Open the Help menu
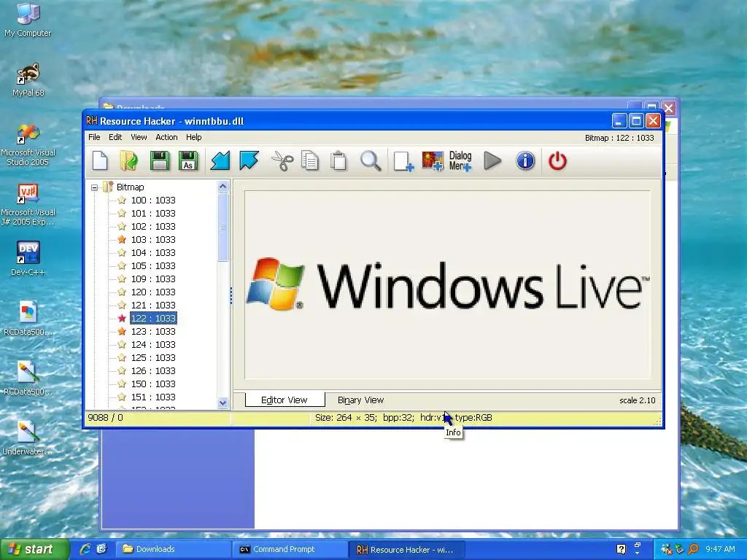Image resolution: width=747 pixels, height=560 pixels. [x=194, y=137]
